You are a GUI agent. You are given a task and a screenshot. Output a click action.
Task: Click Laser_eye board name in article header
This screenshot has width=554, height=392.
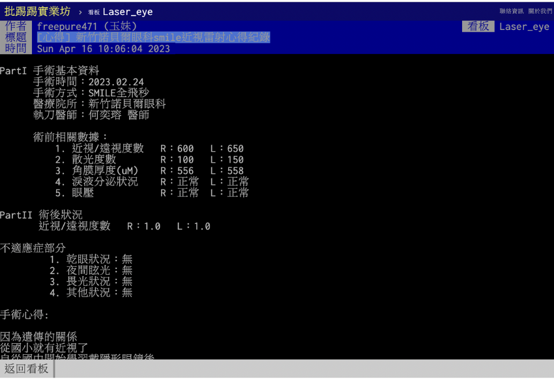pyautogui.click(x=524, y=27)
